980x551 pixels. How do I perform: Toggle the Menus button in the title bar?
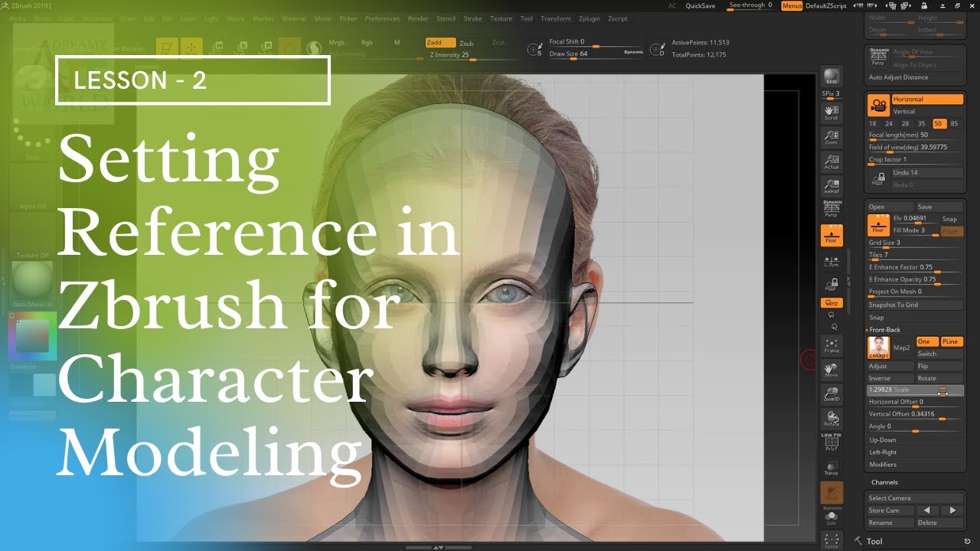click(x=792, y=5)
